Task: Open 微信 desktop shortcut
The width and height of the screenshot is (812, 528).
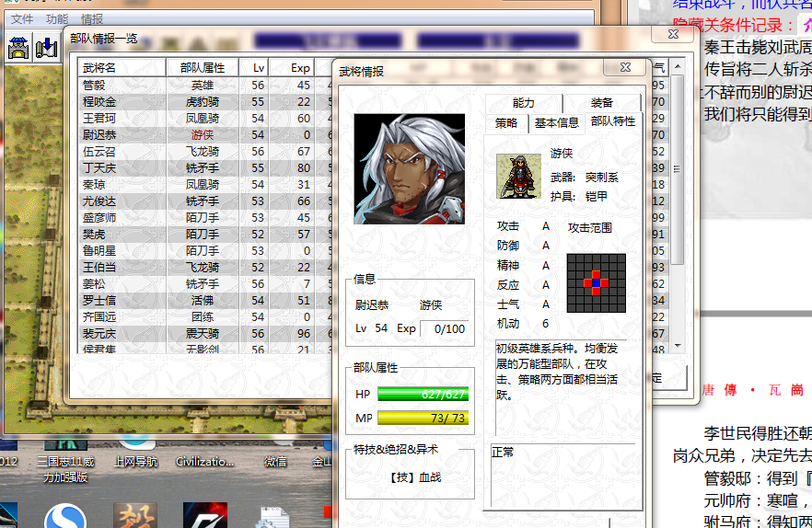Action: [275, 454]
